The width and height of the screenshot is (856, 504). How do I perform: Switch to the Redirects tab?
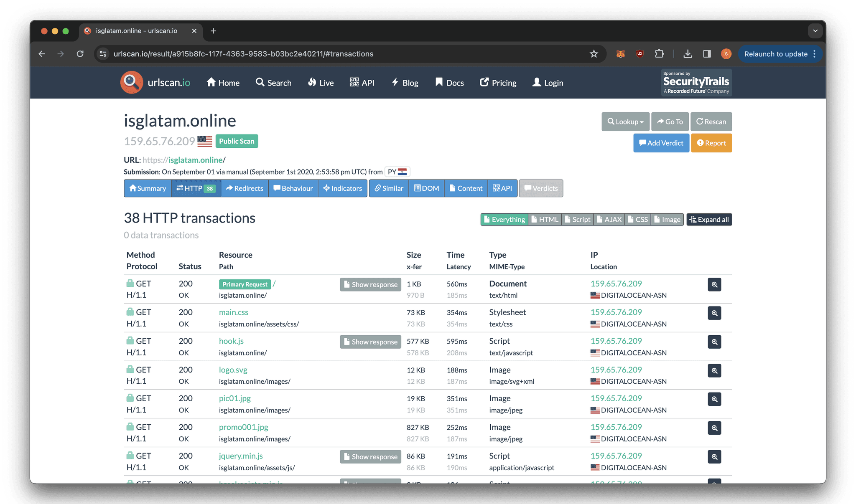pyautogui.click(x=245, y=188)
